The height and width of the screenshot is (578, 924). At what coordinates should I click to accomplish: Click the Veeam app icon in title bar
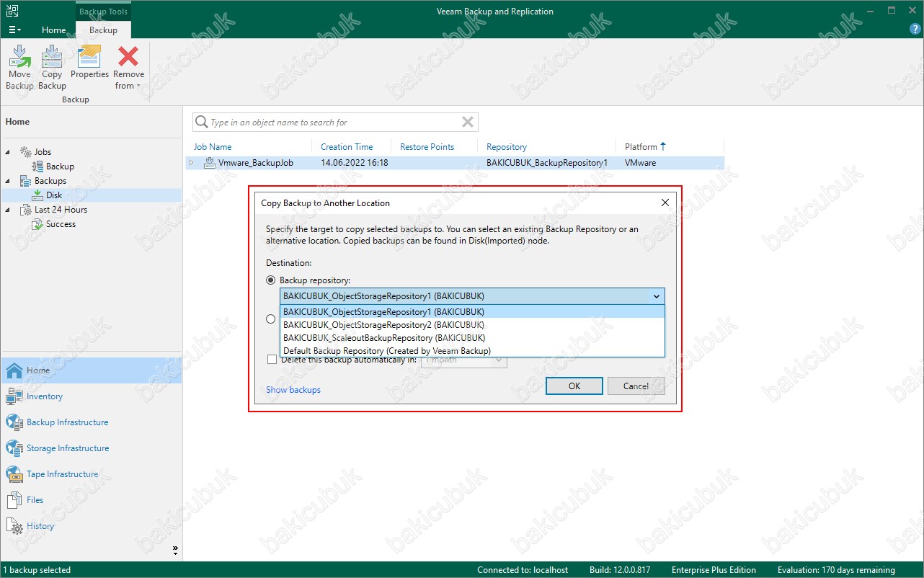(x=14, y=11)
